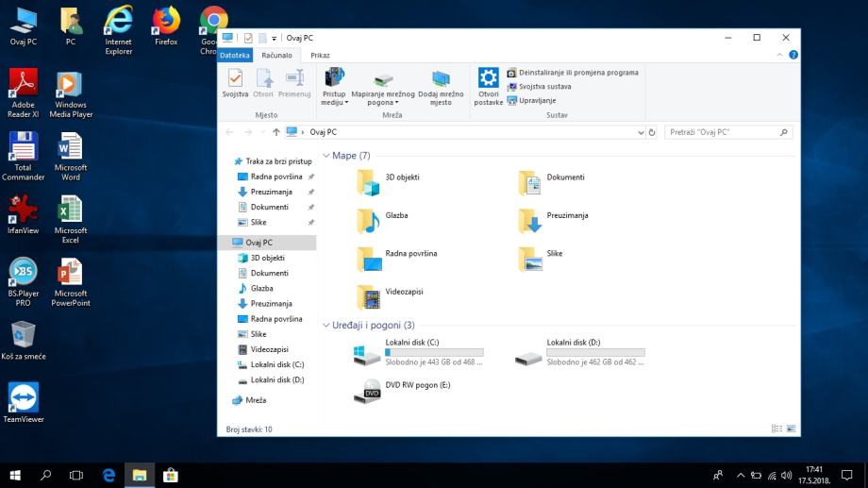Image resolution: width=868 pixels, height=488 pixels.
Task: Click the search box Pretraži Ovaj PC
Action: click(728, 132)
